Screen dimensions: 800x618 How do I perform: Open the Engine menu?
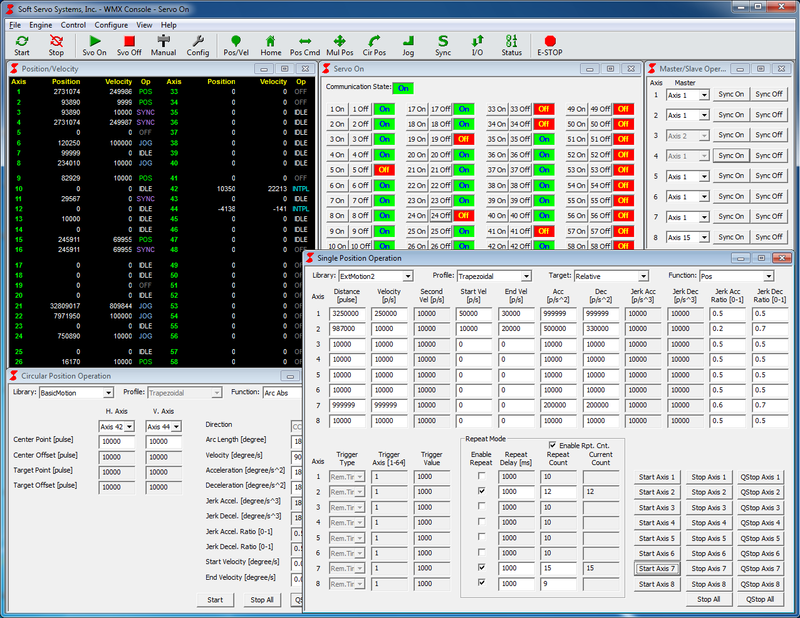pyautogui.click(x=40, y=25)
